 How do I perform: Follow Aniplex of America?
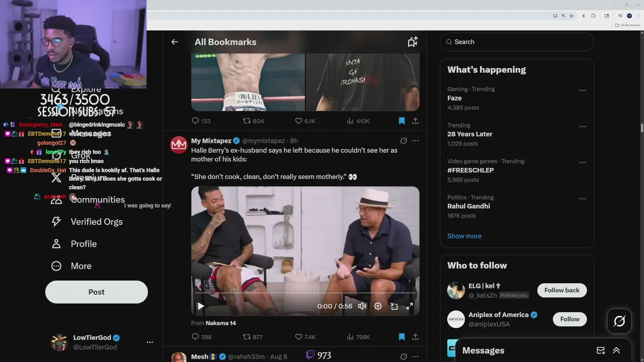pyautogui.click(x=570, y=319)
